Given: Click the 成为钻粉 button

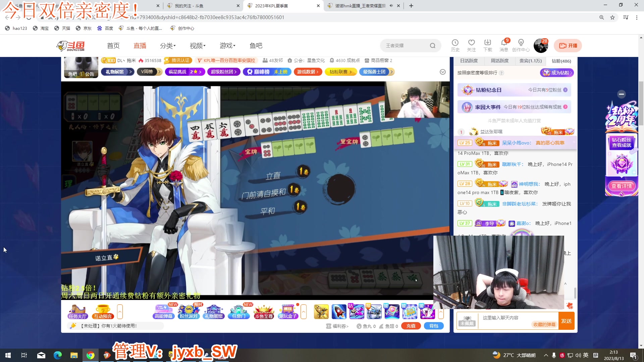Looking at the screenshot, I should 557,73.
